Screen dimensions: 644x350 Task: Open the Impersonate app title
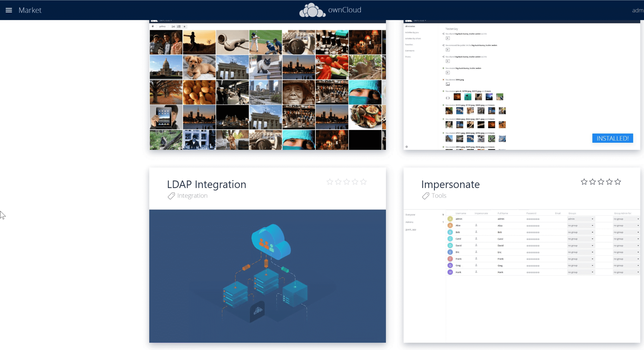(x=450, y=184)
